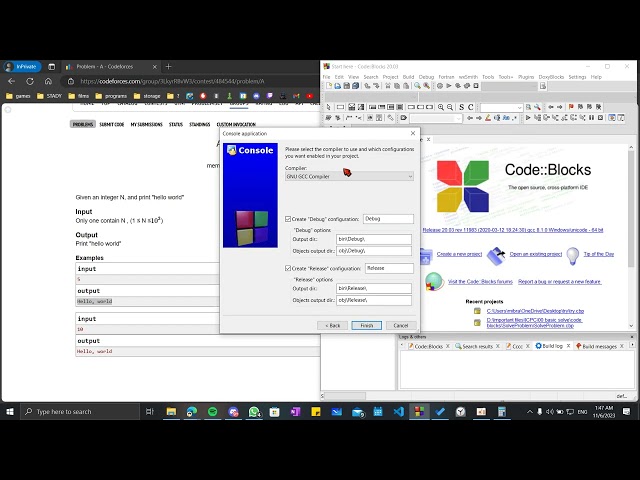Open programs bookmark folder in Edge

coord(111,96)
